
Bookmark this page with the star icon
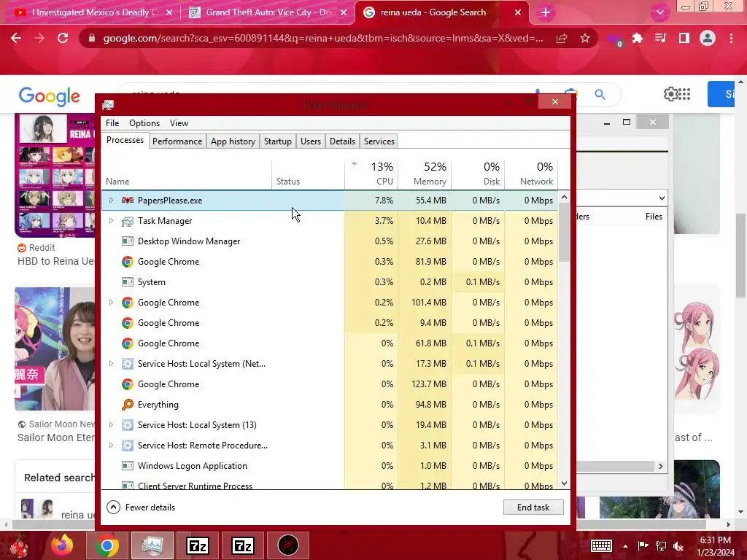[585, 38]
